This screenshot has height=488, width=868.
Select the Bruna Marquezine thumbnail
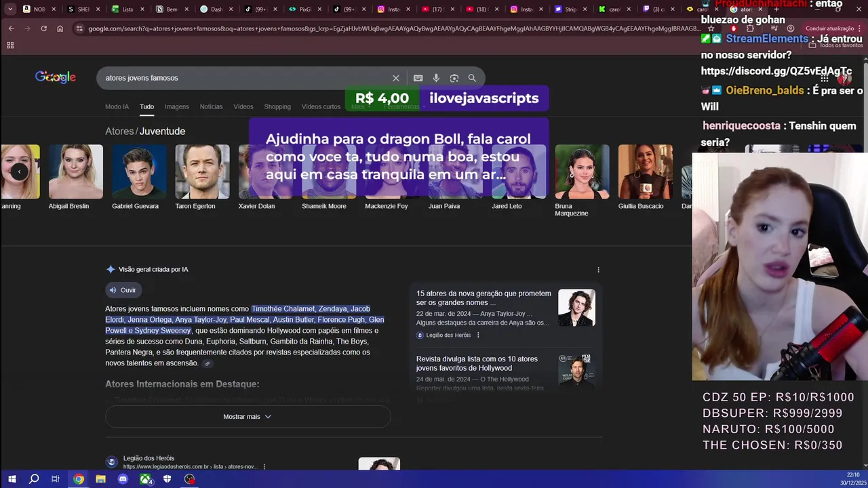point(582,171)
